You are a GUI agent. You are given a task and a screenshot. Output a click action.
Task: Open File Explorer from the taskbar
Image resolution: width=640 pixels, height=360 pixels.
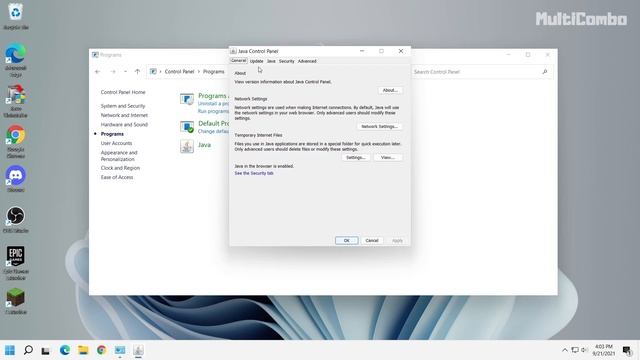coord(83,350)
